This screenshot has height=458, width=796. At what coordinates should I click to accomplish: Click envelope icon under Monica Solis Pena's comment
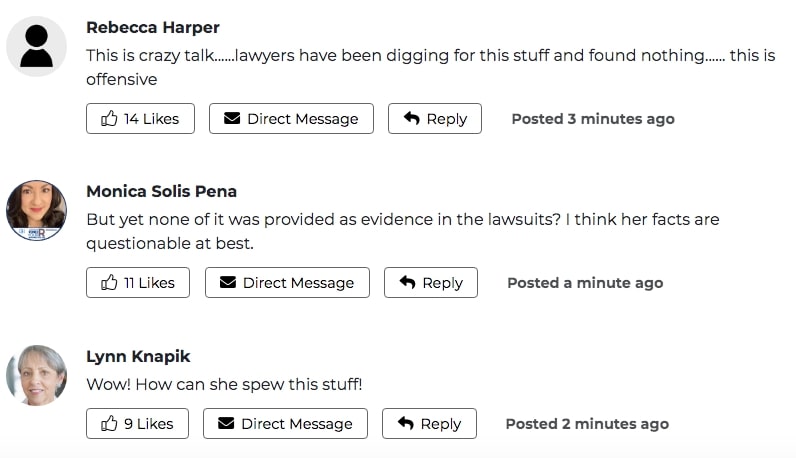[228, 282]
